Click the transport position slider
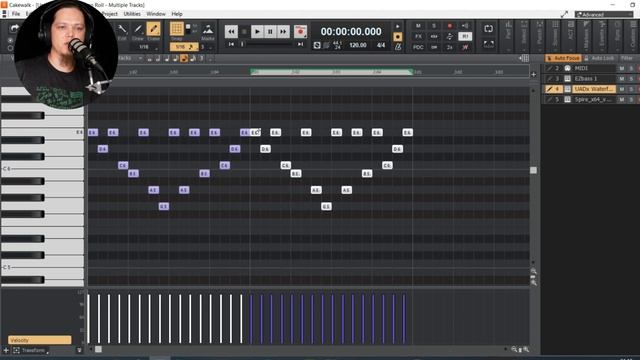The height and width of the screenshot is (360, 640). (x=242, y=44)
